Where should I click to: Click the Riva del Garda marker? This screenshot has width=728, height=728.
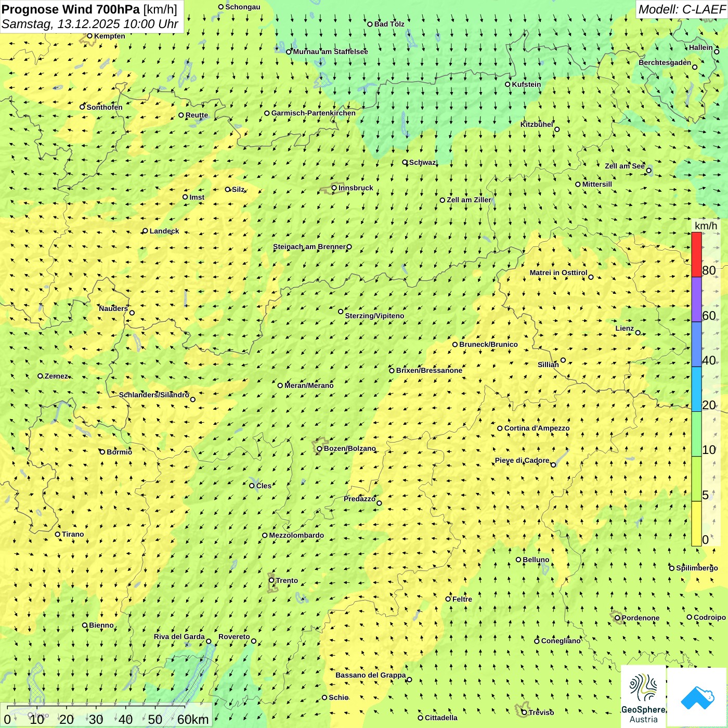tap(209, 641)
